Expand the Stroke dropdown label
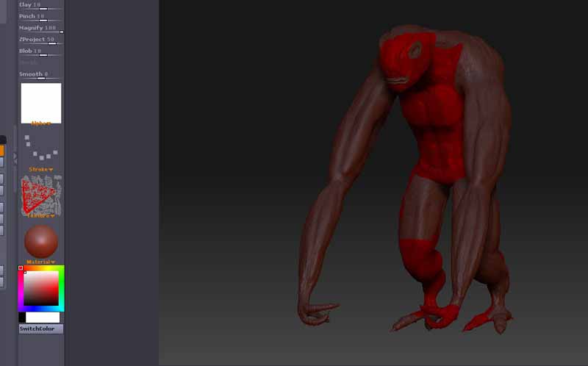The height and width of the screenshot is (366, 588). click(40, 170)
